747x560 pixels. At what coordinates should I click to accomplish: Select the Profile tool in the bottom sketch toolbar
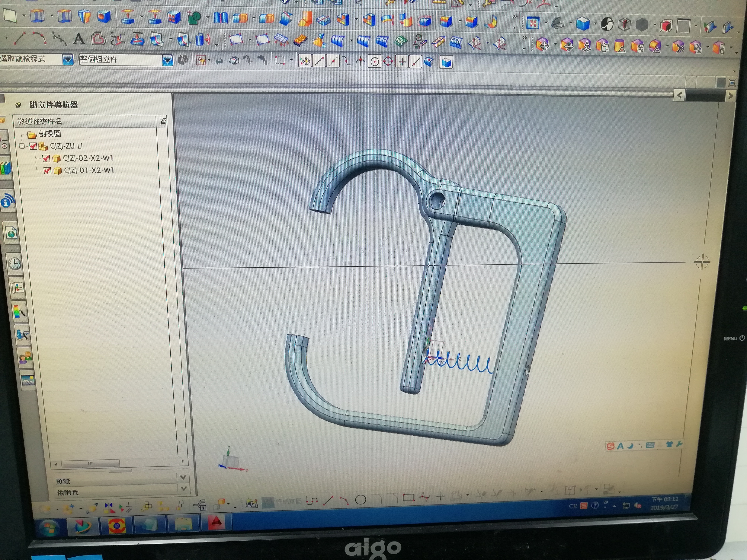(x=311, y=501)
